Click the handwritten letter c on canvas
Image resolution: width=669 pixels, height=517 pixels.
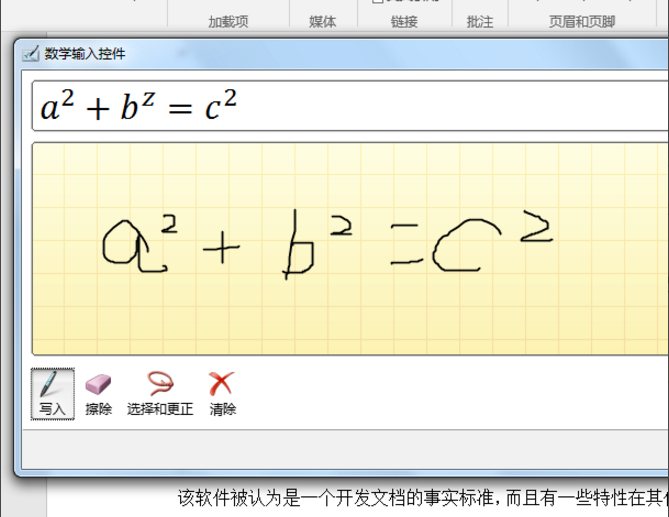tap(466, 245)
